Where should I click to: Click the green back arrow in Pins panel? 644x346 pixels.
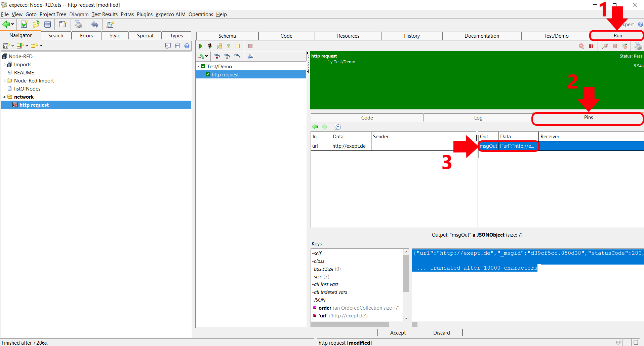(x=315, y=127)
